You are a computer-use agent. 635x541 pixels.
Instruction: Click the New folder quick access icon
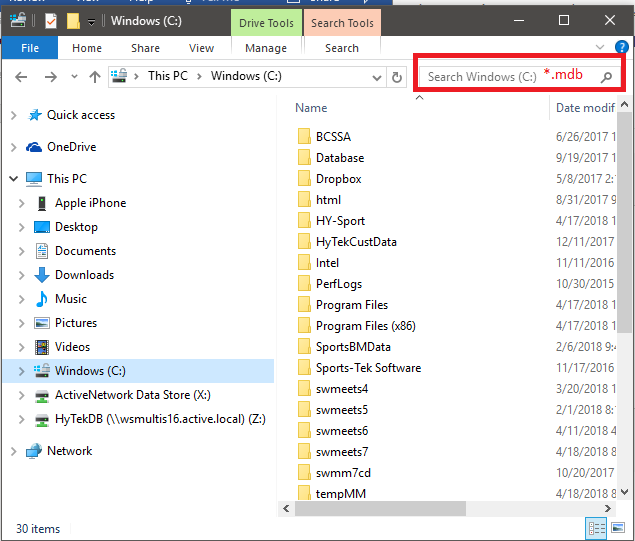point(73,21)
